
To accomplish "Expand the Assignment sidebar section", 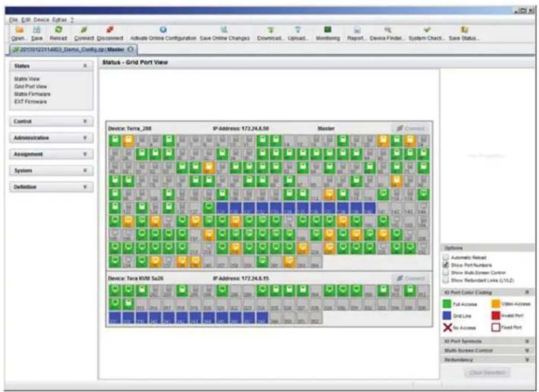I will [85, 155].
